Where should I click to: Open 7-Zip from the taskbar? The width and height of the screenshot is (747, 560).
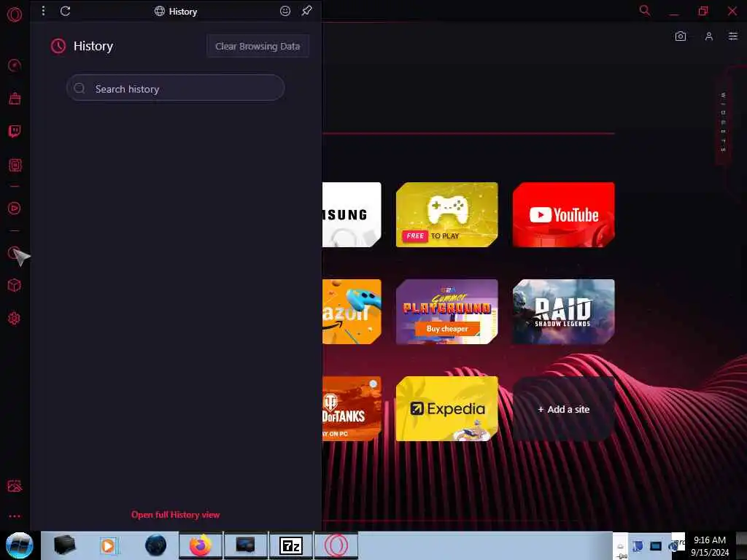coord(291,545)
